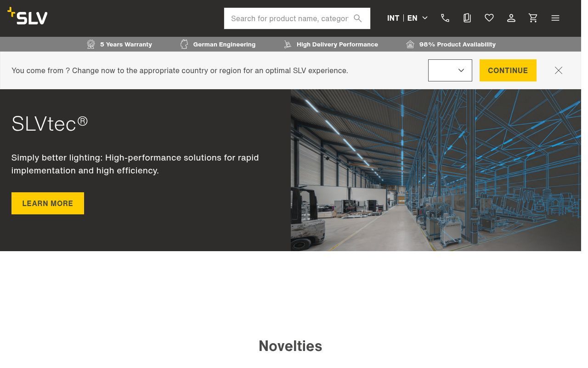
Task: Click the 98% Product Availability warehouse icon
Action: point(410,44)
